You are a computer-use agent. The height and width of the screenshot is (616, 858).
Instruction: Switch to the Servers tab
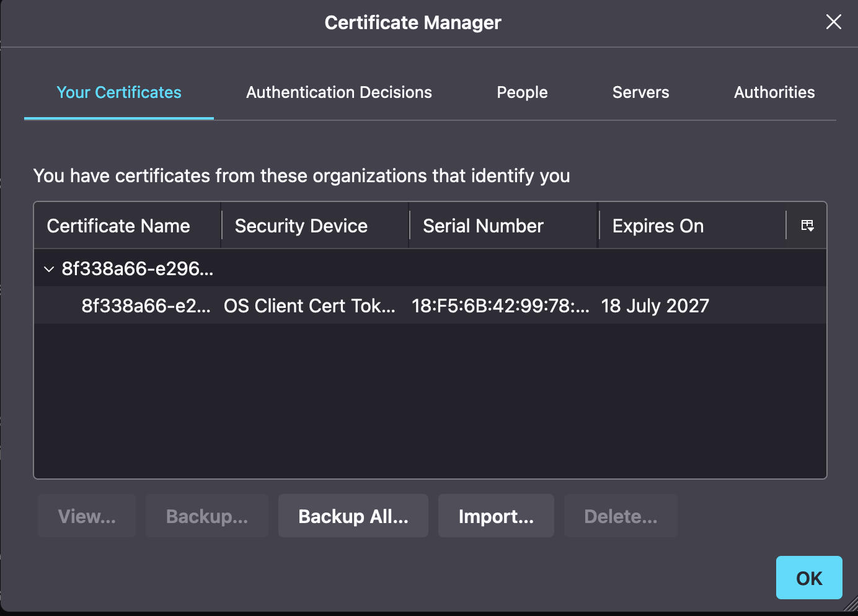pos(641,92)
